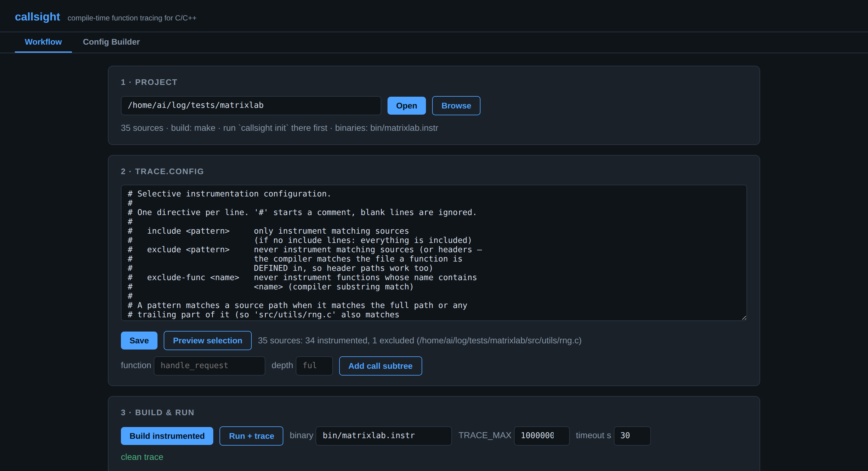The image size is (868, 471).
Task: Focus the TRACE_MAX input field
Action: coord(542,436)
